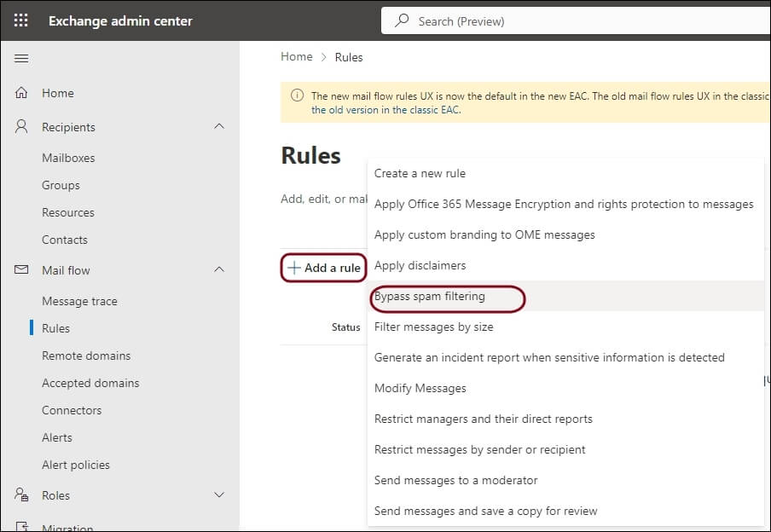Open Alerts page
This screenshot has height=532, width=771.
(x=57, y=437)
